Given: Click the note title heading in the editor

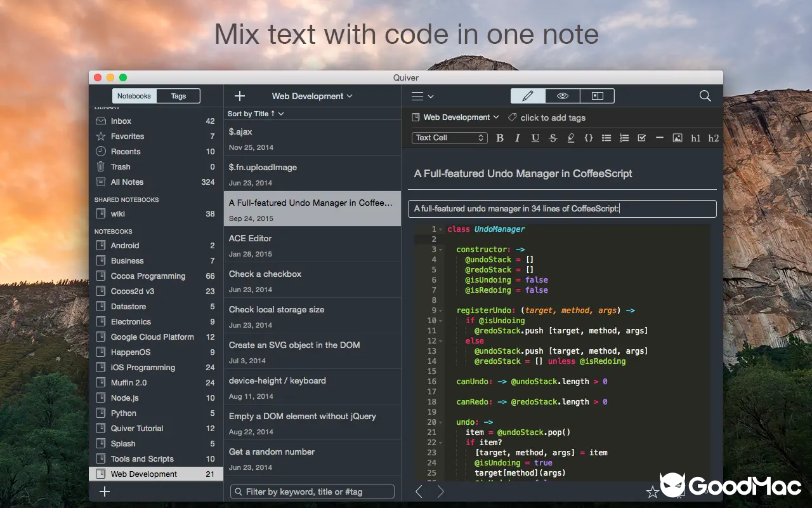Looking at the screenshot, I should (x=523, y=173).
